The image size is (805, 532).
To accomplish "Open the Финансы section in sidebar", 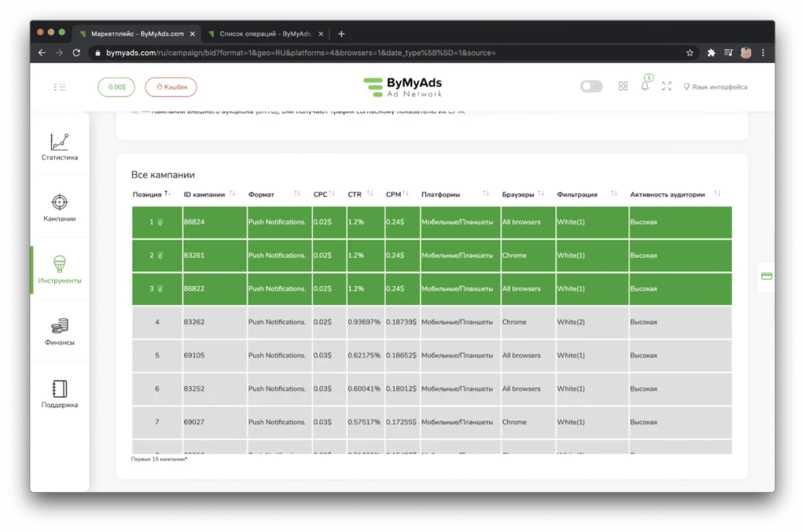I will [x=60, y=332].
